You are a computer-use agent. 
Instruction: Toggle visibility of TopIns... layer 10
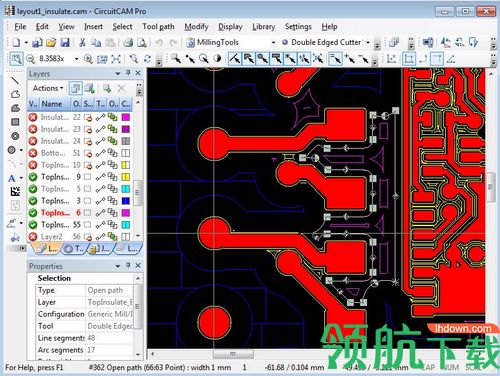point(33,165)
